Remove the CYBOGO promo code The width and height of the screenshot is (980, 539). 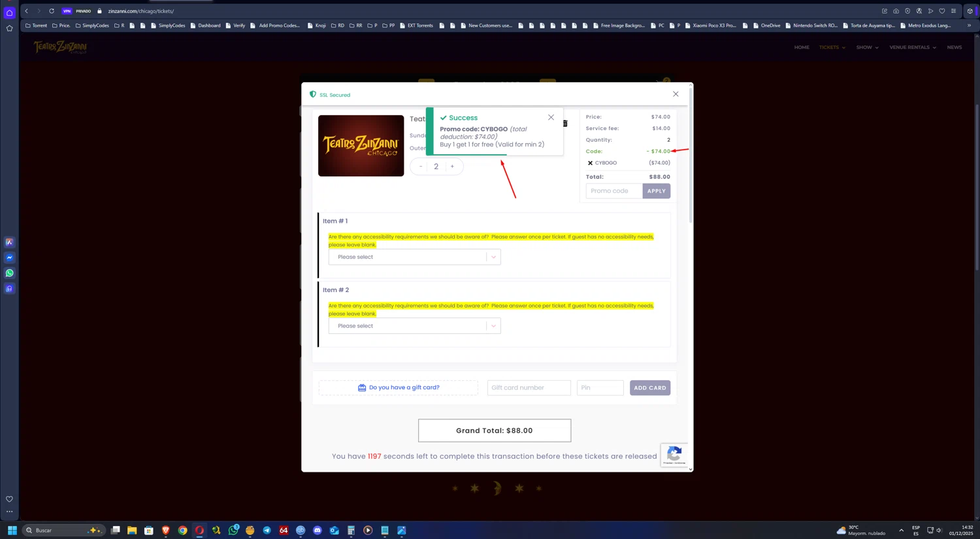590,163
